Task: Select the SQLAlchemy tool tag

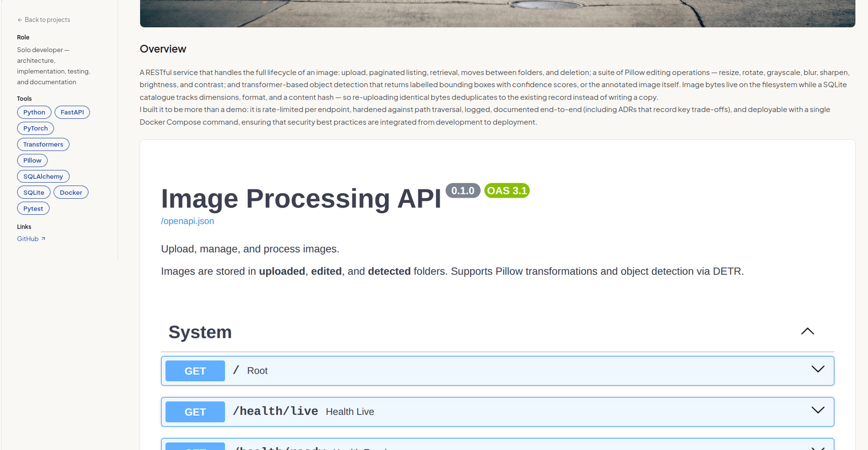Action: coord(43,177)
